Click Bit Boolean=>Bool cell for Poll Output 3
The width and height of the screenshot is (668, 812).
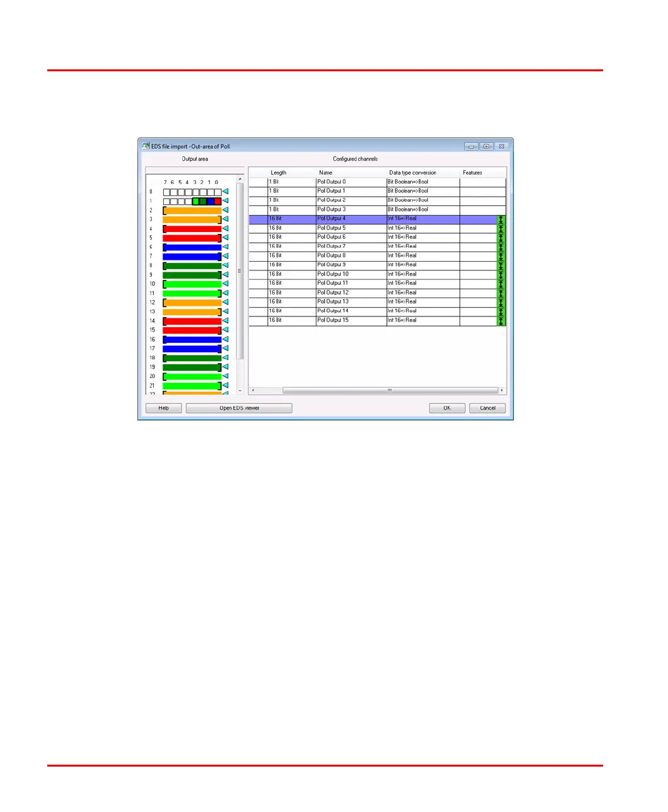(423, 210)
